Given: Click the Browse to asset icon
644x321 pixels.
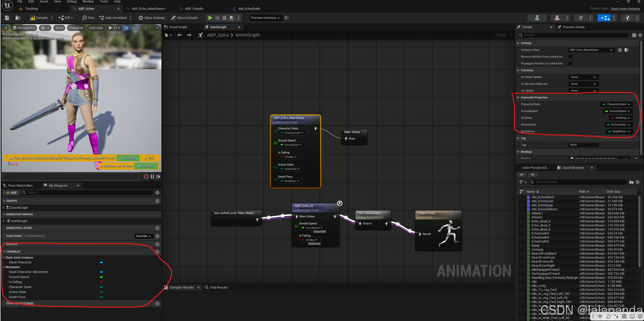Looking at the screenshot, I should pyautogui.click(x=18, y=18).
